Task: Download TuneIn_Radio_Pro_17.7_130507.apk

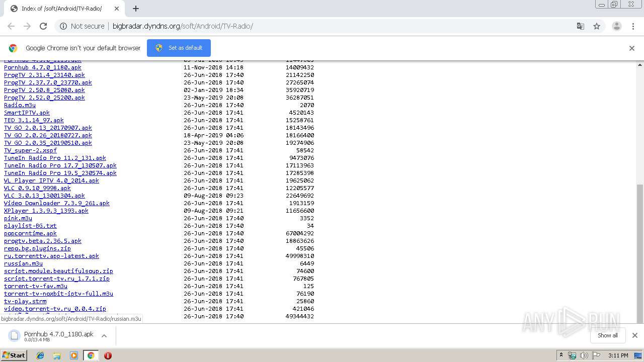Action: (x=60, y=165)
